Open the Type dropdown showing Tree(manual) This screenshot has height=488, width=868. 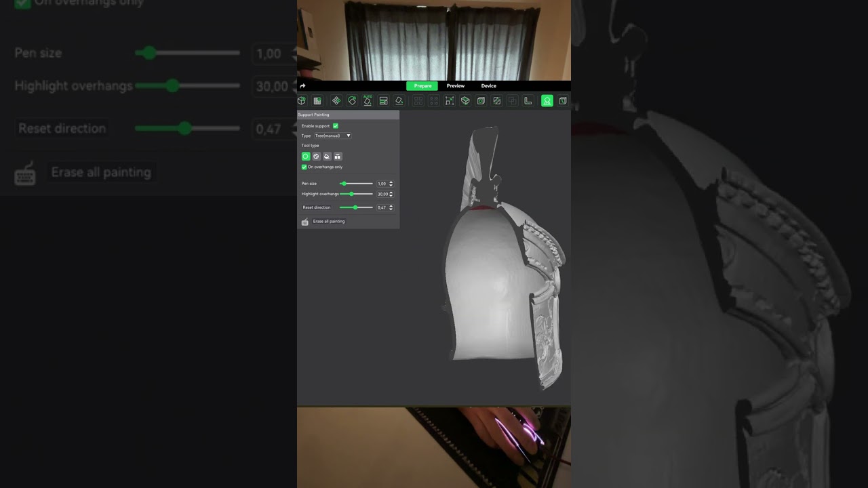332,136
